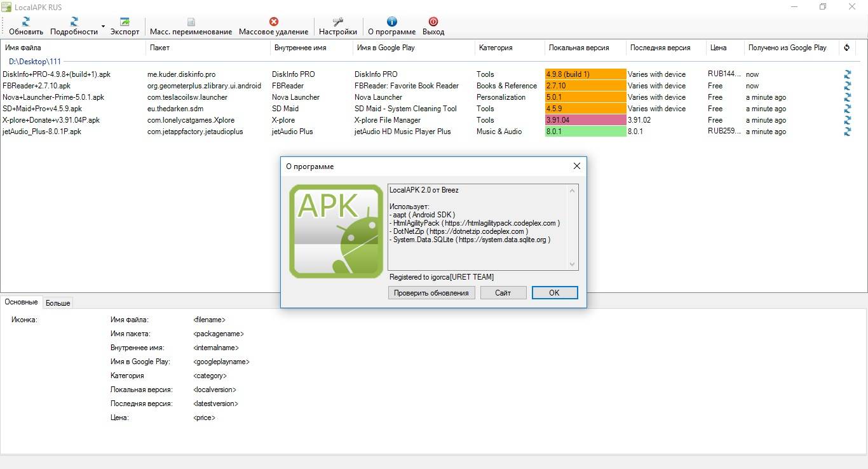
Task: Open Массовое удаление tool
Action: point(273,26)
